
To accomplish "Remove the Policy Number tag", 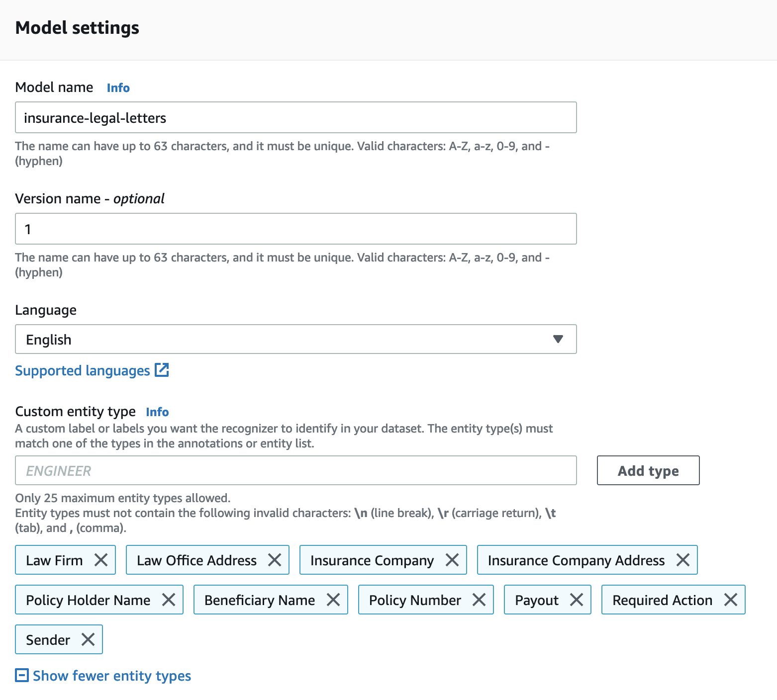I will click(479, 600).
